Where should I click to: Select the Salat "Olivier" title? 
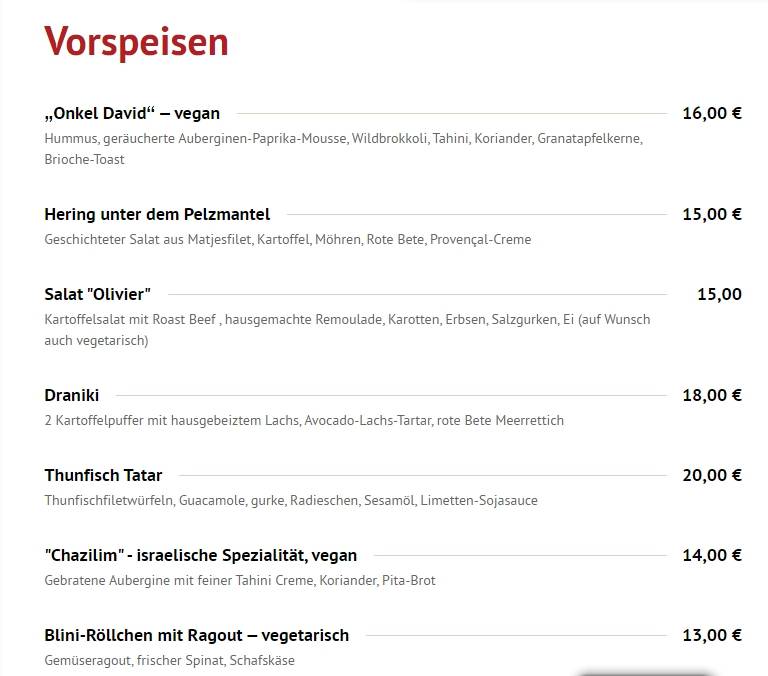click(x=97, y=294)
